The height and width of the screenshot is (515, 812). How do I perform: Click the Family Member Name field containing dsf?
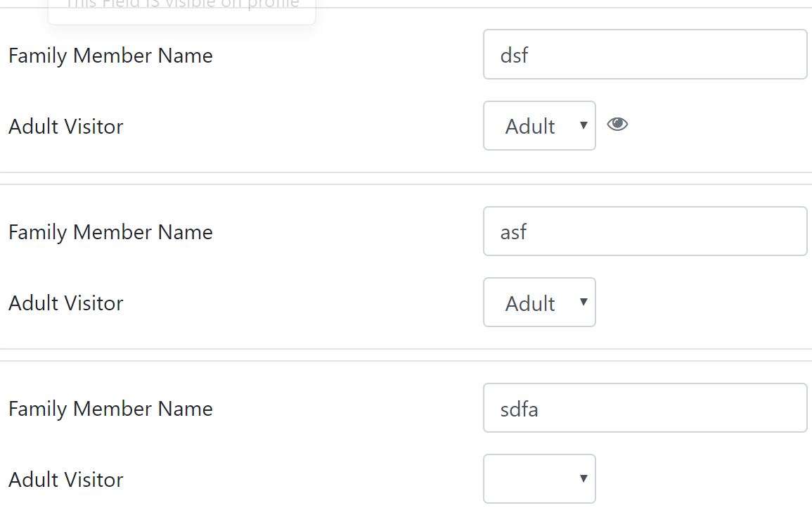[x=645, y=54]
